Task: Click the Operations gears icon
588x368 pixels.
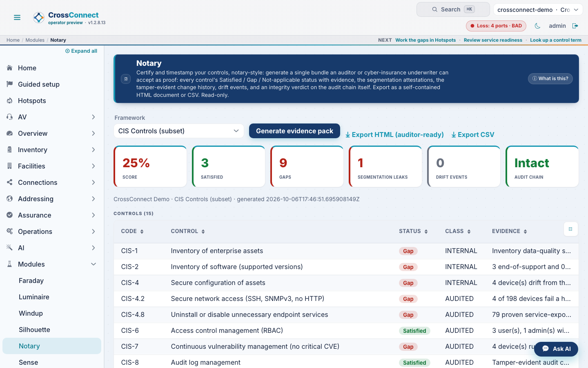Action: (10, 231)
